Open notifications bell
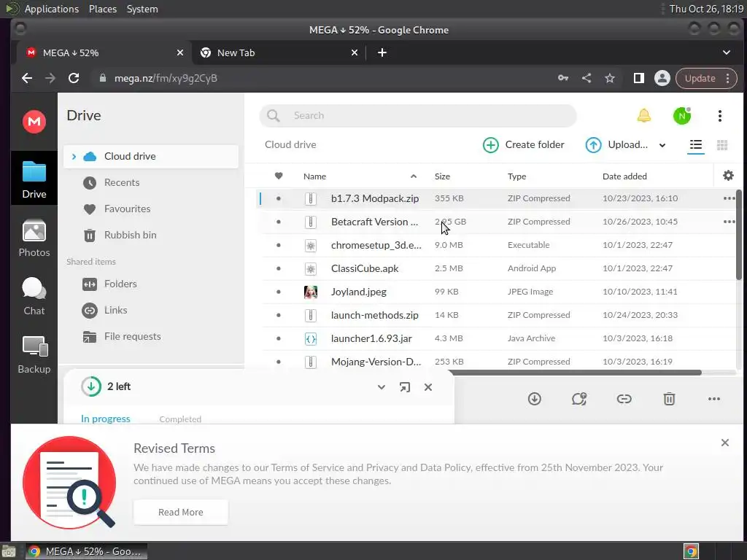747x560 pixels. point(643,116)
